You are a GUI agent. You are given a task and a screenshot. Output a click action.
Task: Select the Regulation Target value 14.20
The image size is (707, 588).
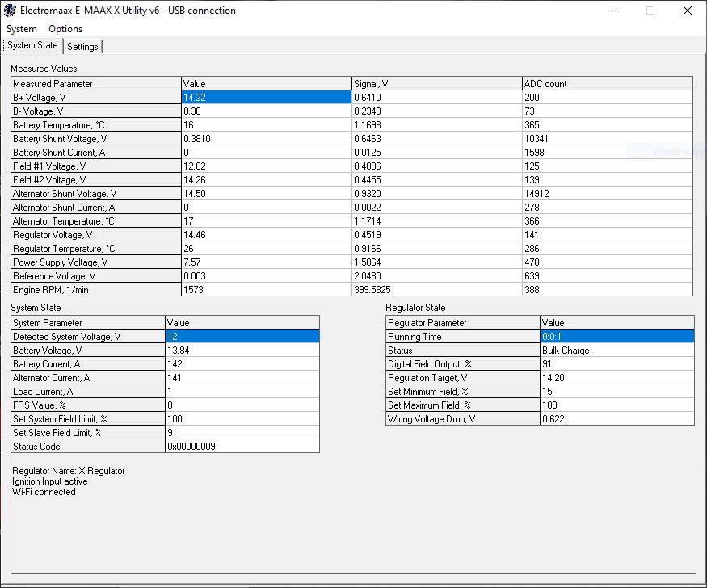[x=617, y=378]
